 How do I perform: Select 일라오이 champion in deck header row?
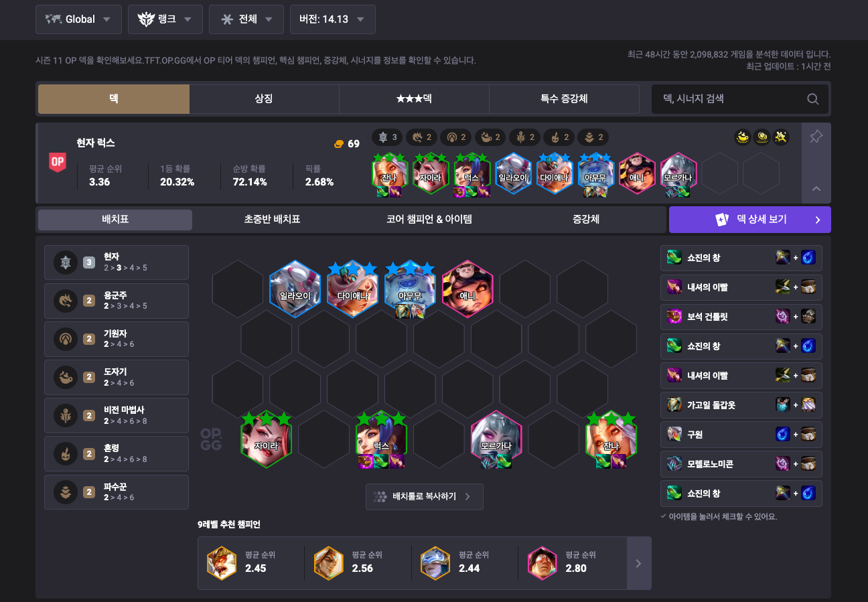[513, 173]
